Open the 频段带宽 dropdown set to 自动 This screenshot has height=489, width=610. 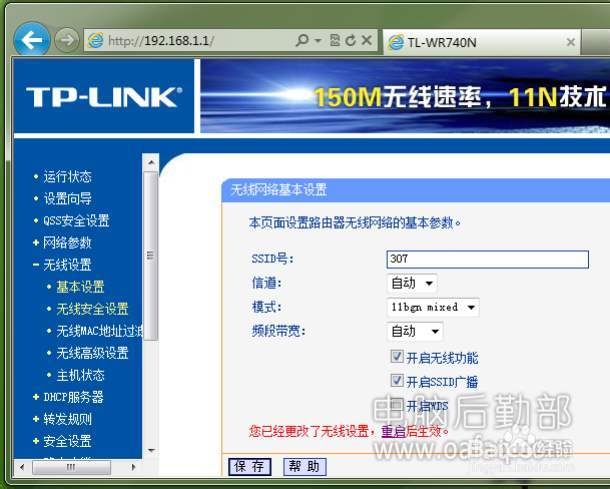[x=415, y=331]
